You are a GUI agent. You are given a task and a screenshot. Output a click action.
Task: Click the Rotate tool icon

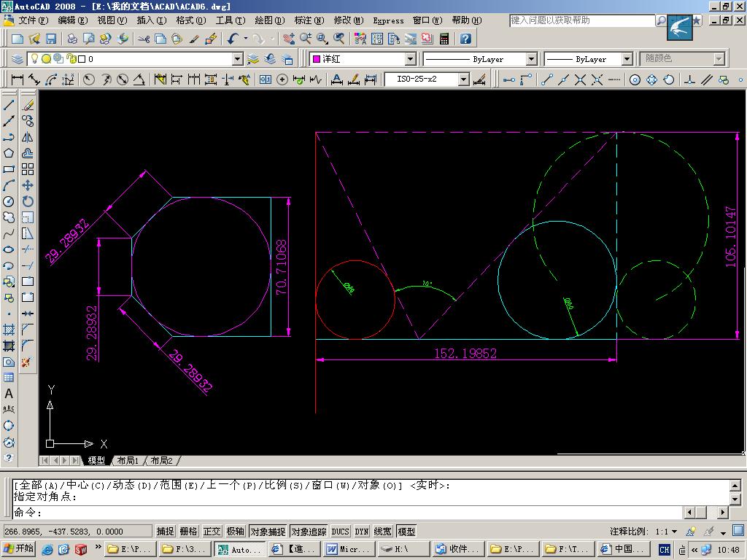[x=28, y=201]
